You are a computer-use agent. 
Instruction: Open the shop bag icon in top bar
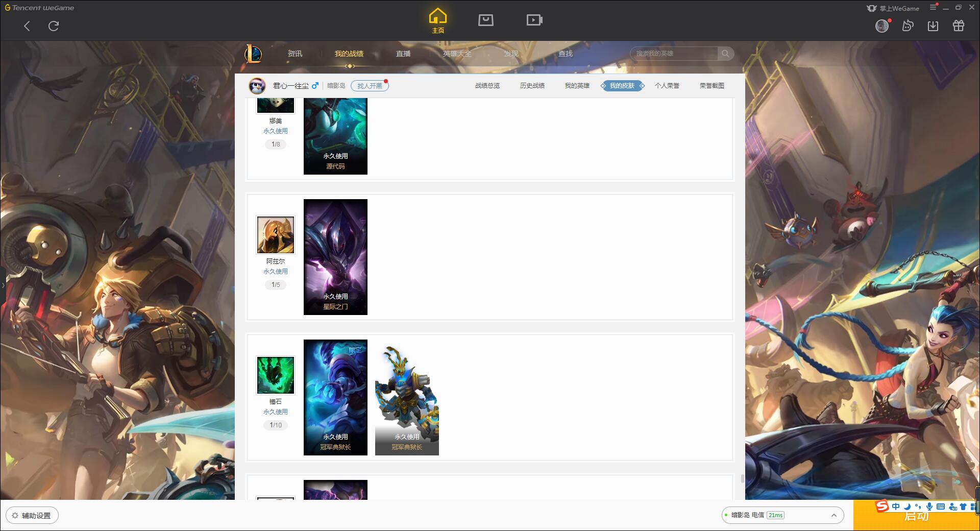coord(486,20)
